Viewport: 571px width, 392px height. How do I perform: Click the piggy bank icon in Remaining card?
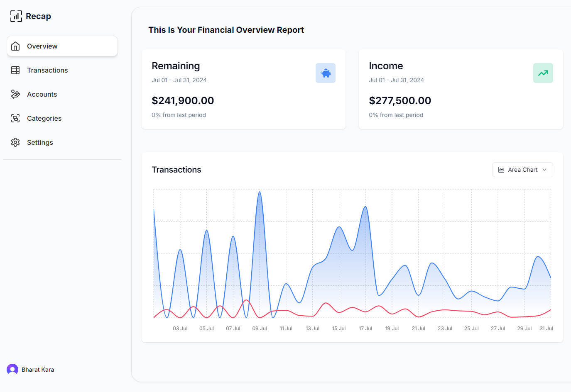click(x=326, y=73)
